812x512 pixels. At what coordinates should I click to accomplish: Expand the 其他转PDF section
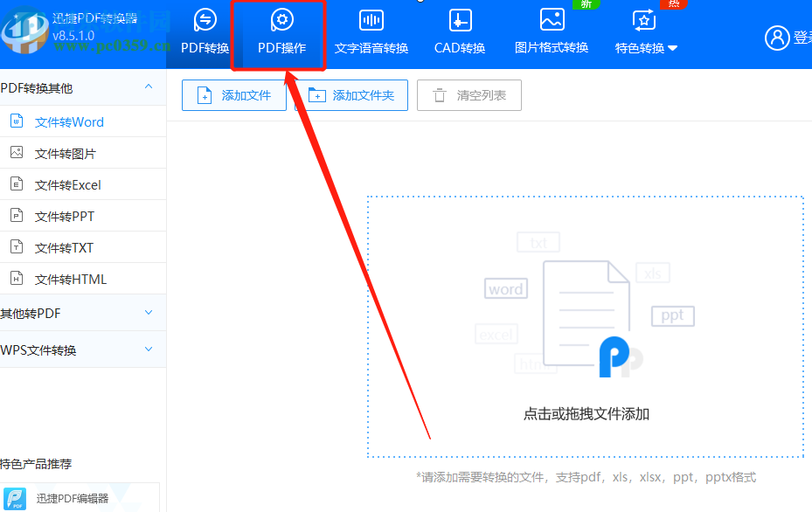click(x=83, y=312)
